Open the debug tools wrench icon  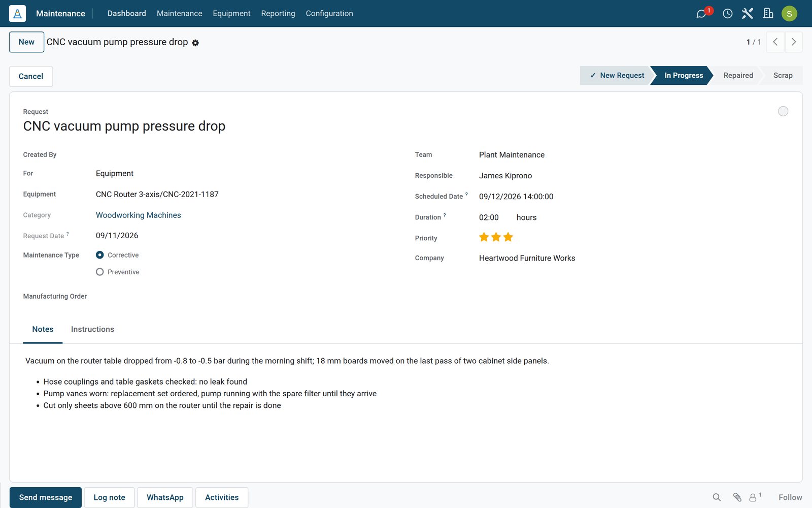coord(747,14)
